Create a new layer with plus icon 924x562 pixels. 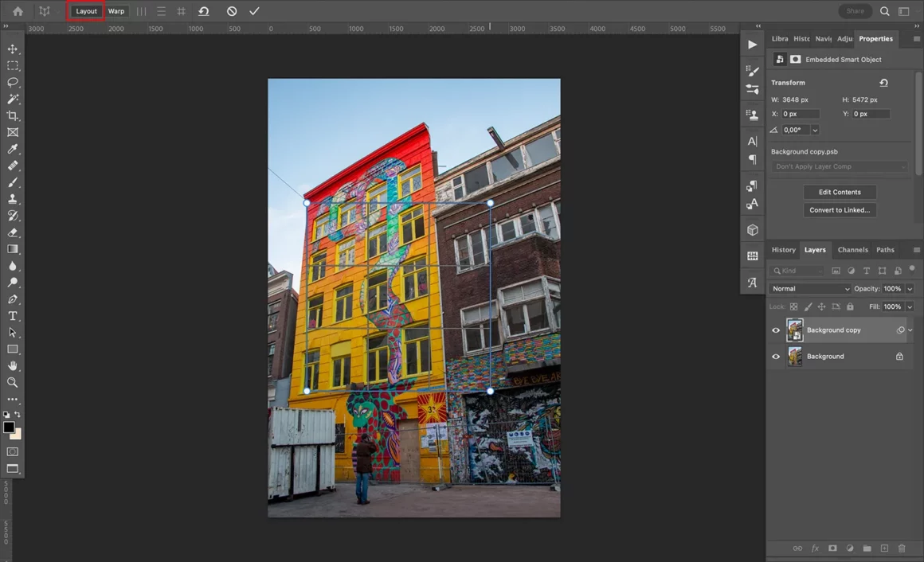884,548
